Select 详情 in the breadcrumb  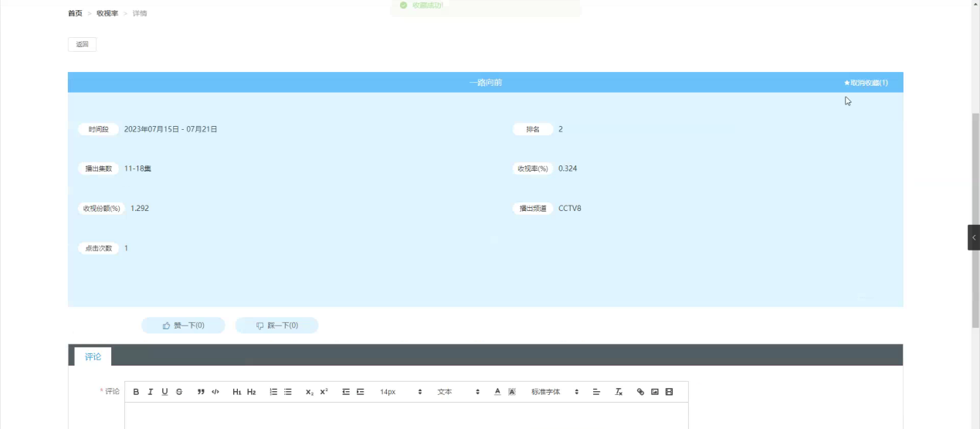(140, 14)
